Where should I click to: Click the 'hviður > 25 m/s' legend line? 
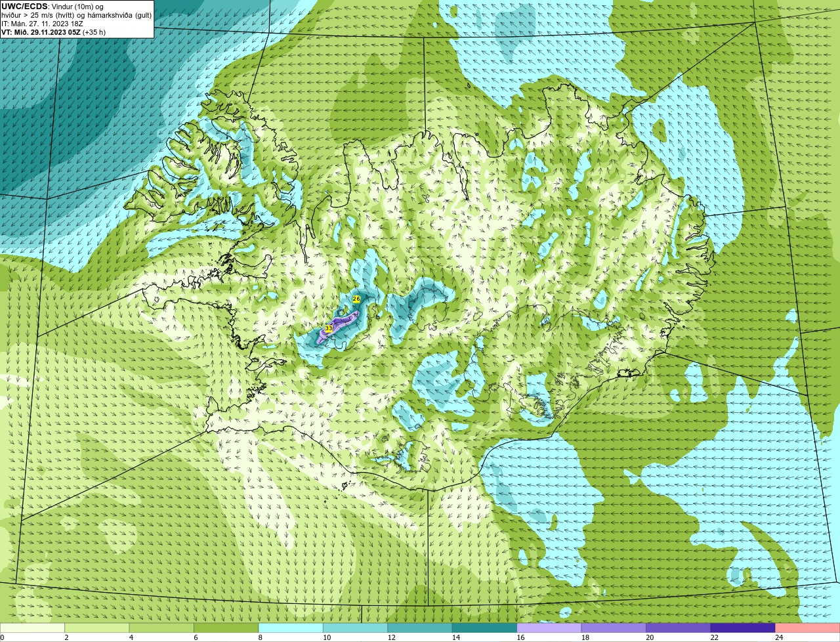tap(76, 15)
